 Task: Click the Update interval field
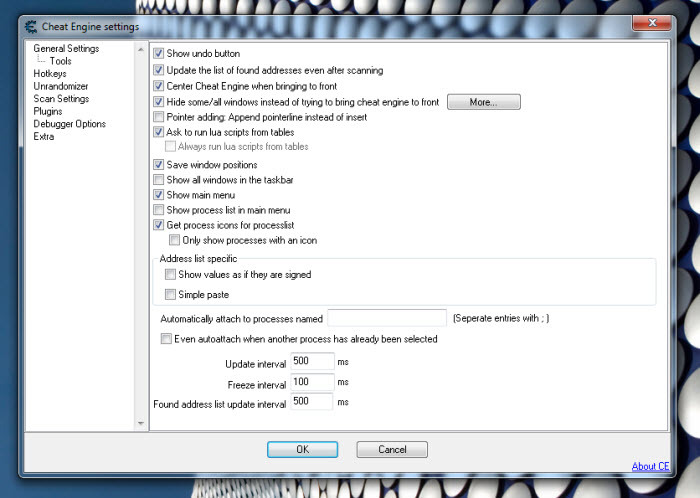coord(312,361)
